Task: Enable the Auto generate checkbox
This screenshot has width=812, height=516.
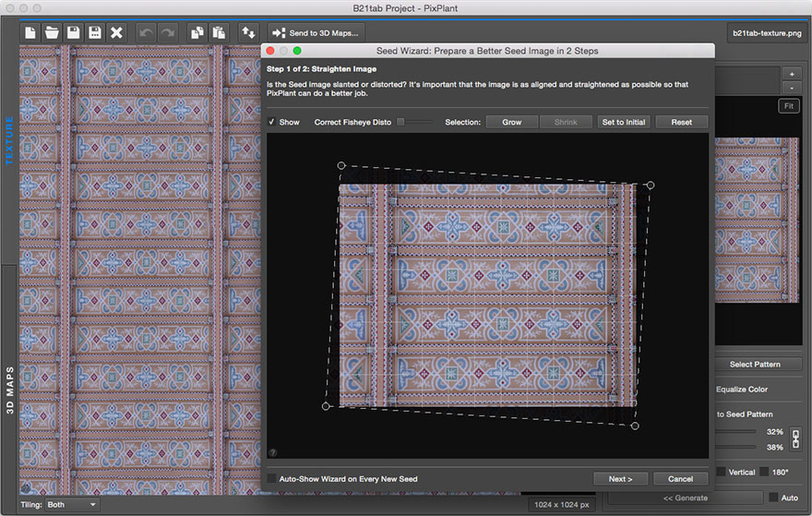Action: point(773,498)
